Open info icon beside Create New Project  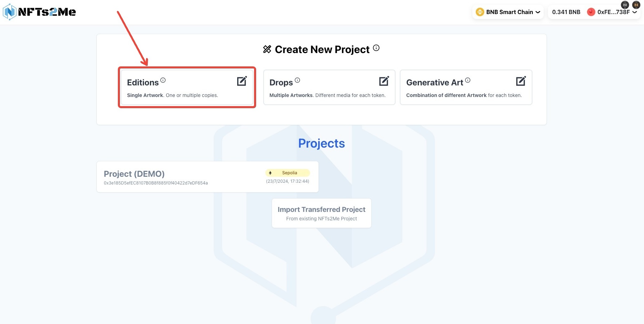(376, 48)
